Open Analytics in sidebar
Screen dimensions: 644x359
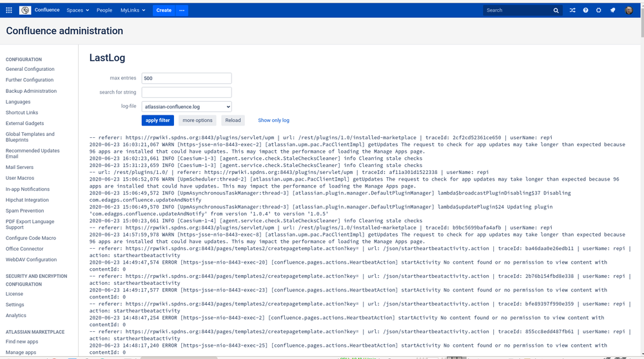(16, 315)
